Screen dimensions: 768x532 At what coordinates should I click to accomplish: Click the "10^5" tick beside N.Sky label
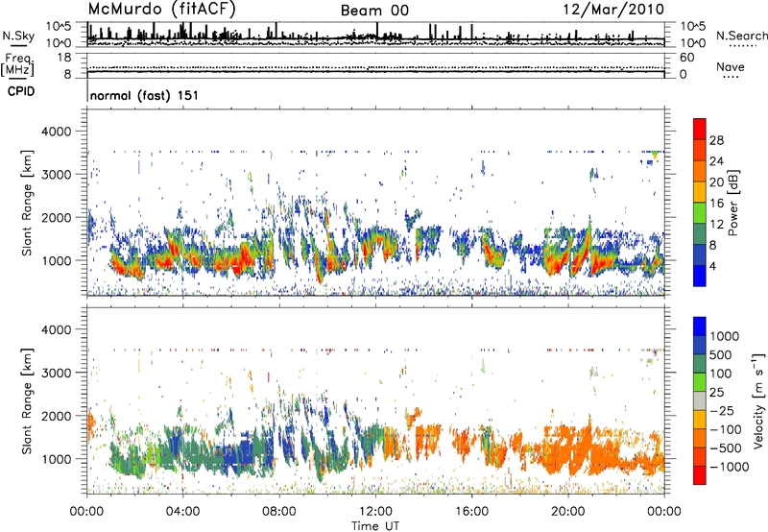pyautogui.click(x=60, y=27)
